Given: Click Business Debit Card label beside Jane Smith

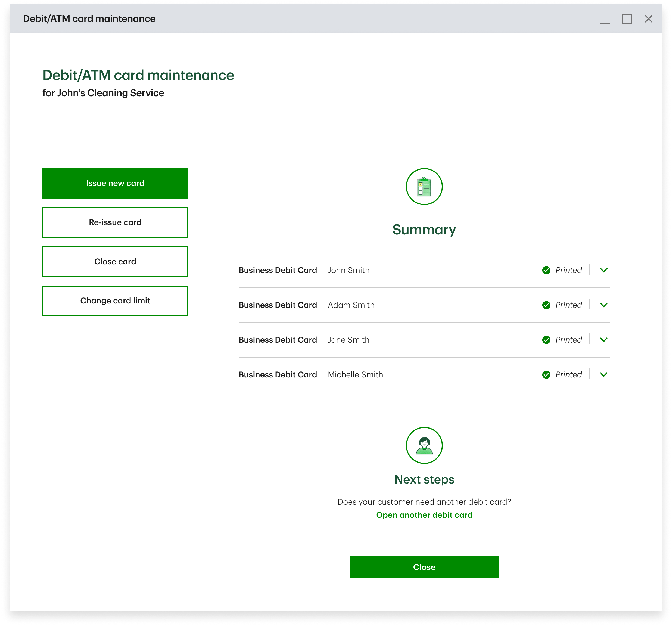Looking at the screenshot, I should pos(278,340).
